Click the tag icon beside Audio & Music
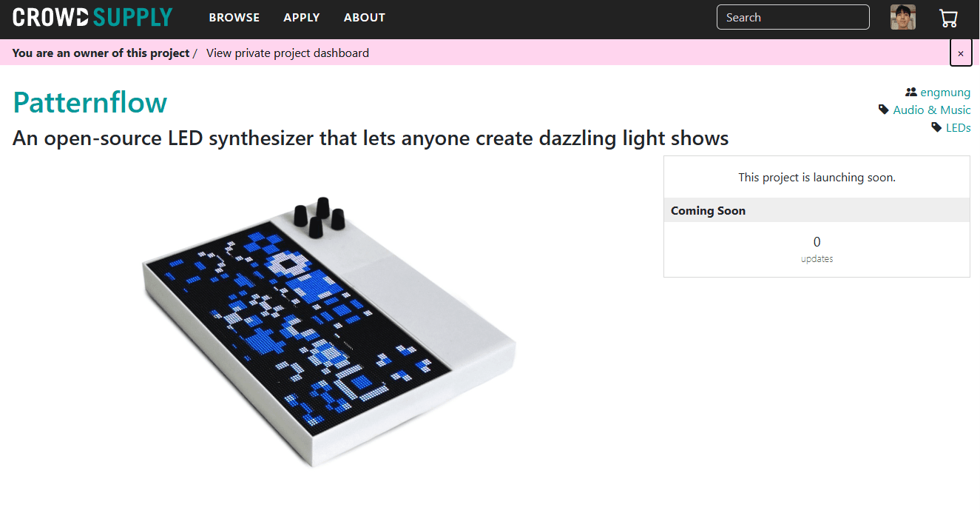This screenshot has width=980, height=513. point(884,110)
